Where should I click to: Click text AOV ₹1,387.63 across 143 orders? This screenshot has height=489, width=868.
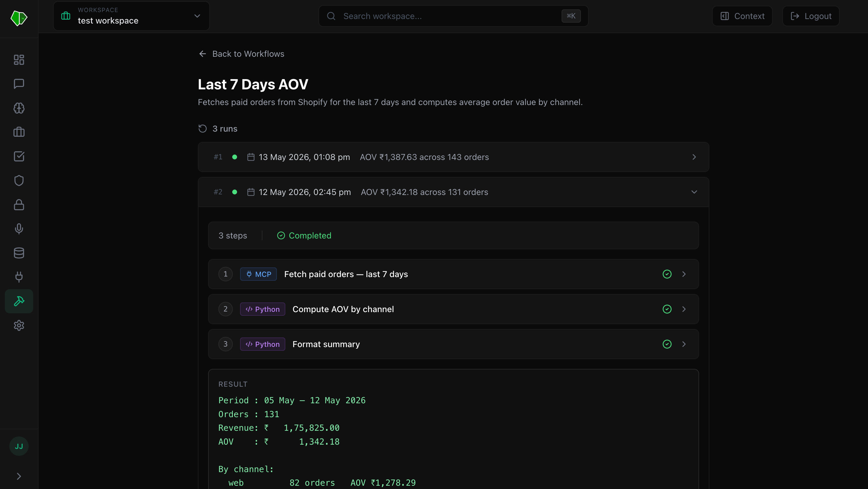click(424, 157)
